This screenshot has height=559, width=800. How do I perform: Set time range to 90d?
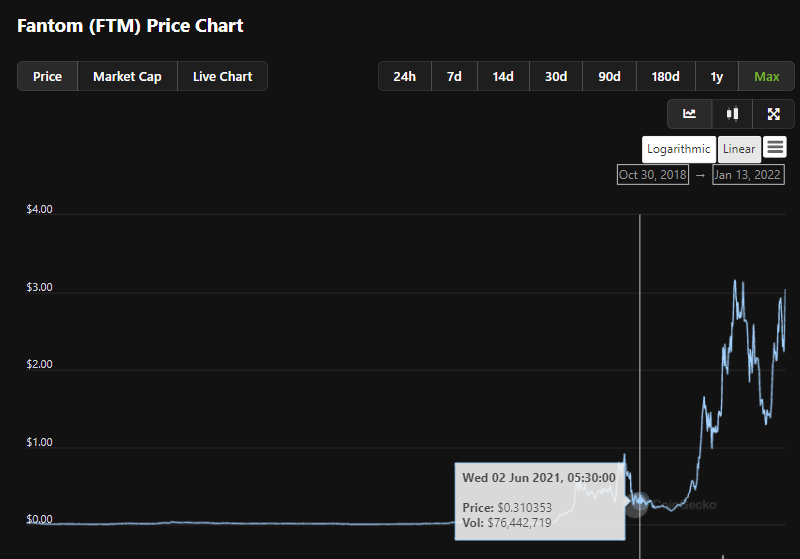point(609,77)
